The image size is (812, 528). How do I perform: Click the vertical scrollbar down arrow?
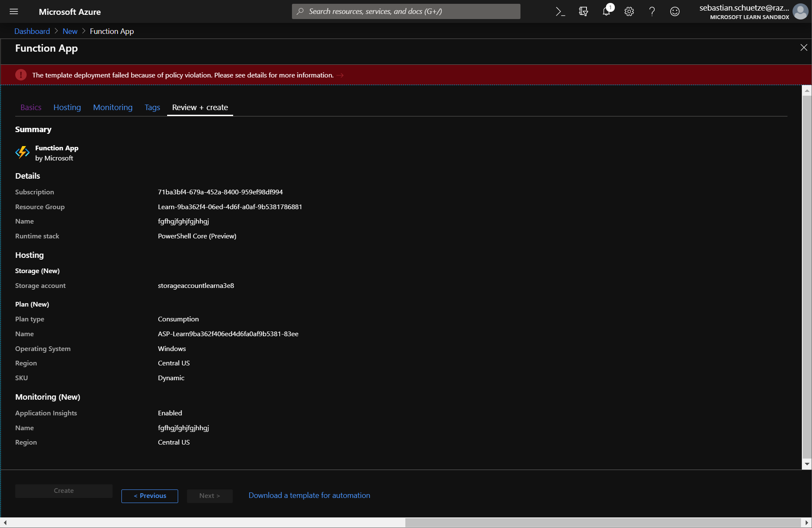point(806,464)
